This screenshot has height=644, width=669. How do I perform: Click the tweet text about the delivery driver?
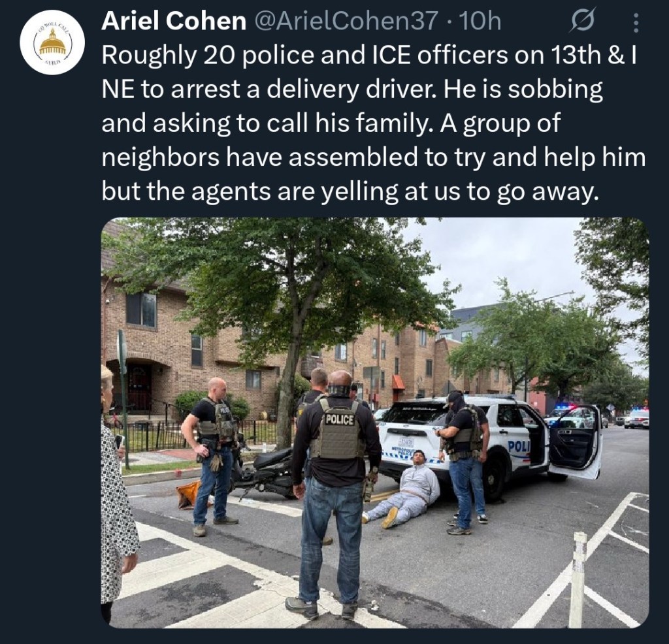click(x=373, y=123)
